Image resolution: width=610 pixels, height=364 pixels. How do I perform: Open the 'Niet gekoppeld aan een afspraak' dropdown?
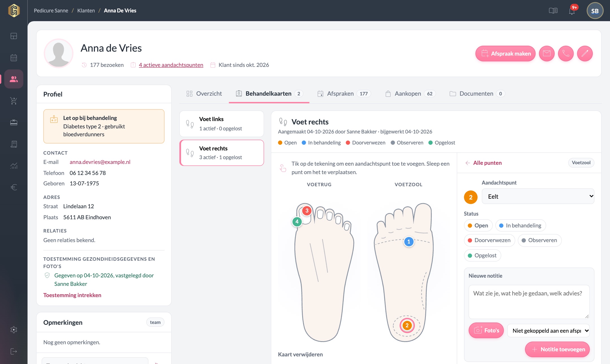click(549, 330)
